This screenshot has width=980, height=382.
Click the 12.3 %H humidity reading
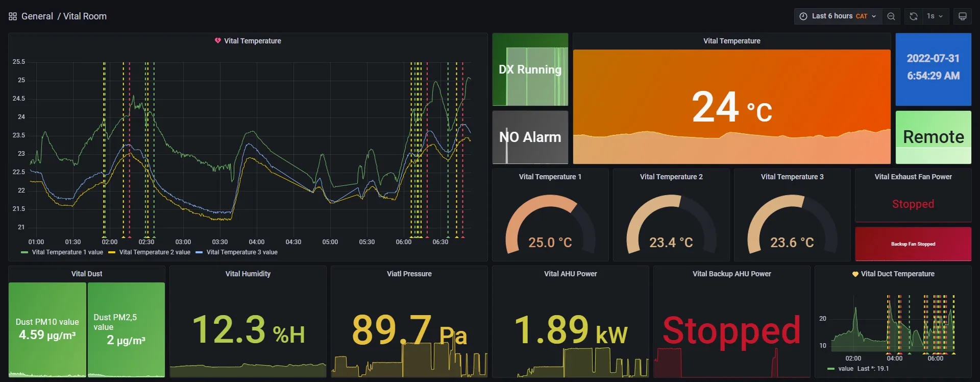248,329
